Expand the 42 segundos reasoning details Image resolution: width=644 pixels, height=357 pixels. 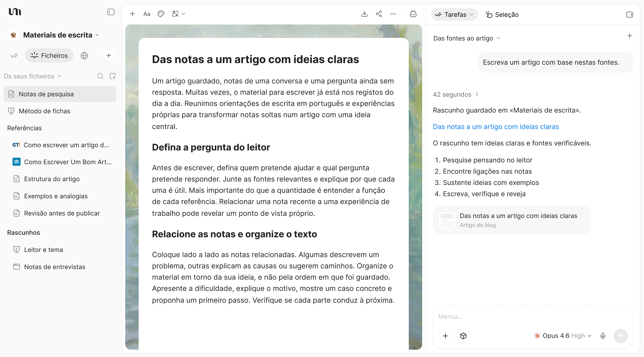pyautogui.click(x=455, y=94)
